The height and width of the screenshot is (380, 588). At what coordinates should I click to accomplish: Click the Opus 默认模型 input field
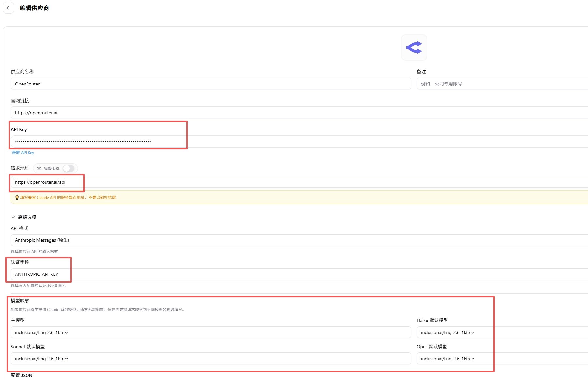pos(502,359)
